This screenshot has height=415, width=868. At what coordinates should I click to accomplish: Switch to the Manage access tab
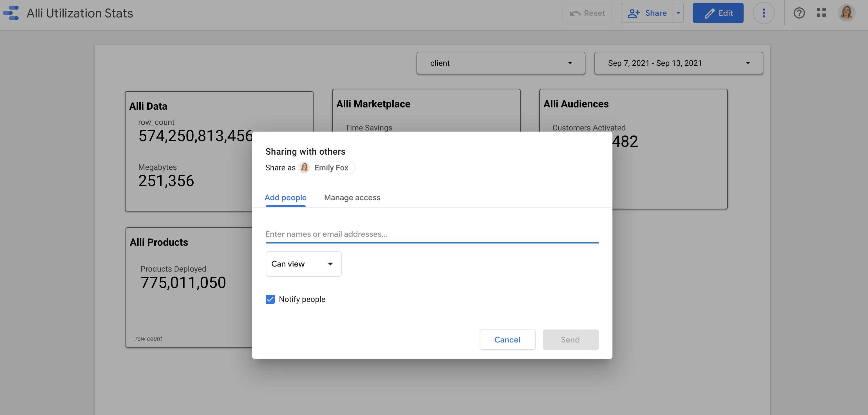point(352,198)
